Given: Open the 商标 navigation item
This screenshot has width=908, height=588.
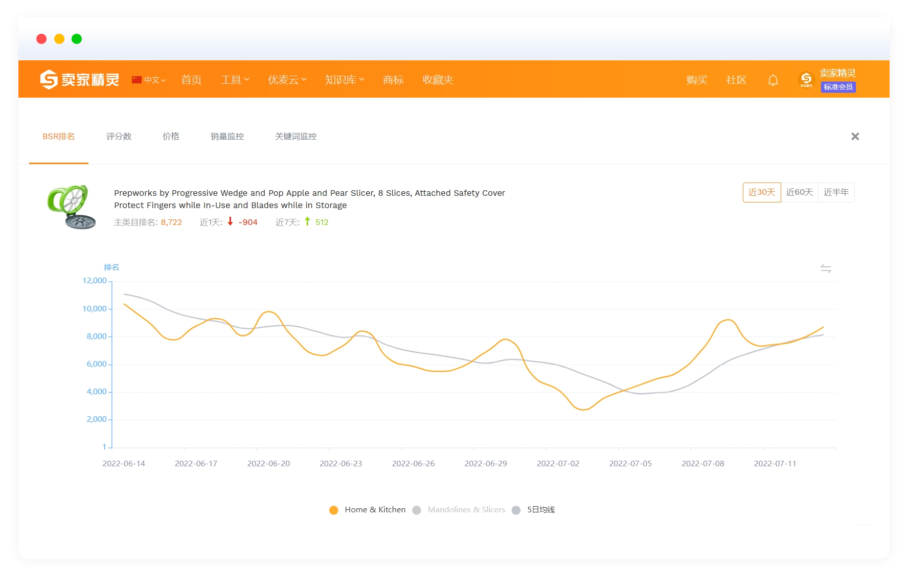Looking at the screenshot, I should click(393, 80).
